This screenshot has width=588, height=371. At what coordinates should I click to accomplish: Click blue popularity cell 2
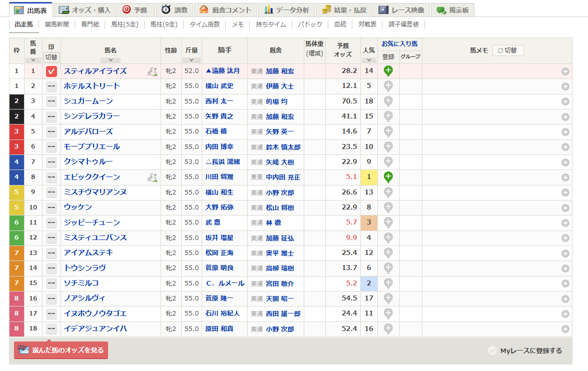click(x=369, y=283)
